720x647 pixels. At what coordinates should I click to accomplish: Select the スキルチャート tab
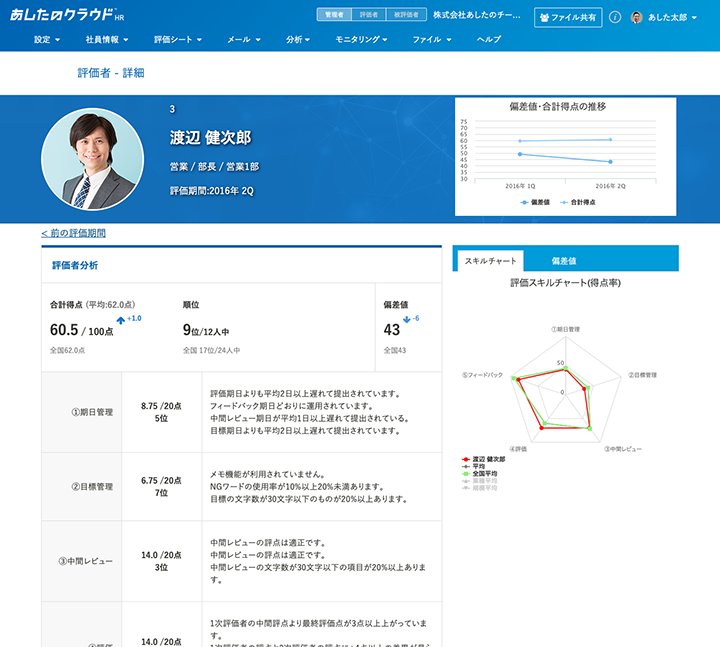(x=490, y=260)
